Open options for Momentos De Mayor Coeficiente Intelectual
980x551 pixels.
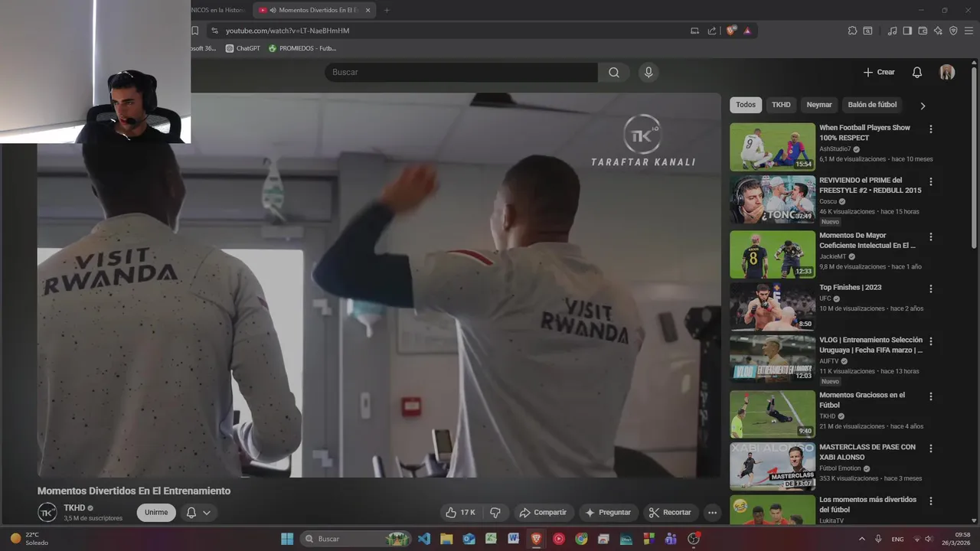931,237
